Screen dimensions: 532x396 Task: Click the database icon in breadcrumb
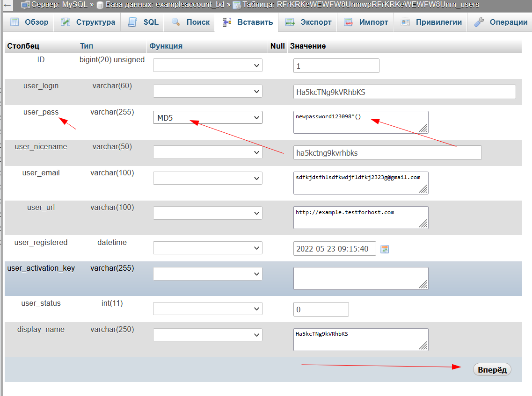pos(100,5)
